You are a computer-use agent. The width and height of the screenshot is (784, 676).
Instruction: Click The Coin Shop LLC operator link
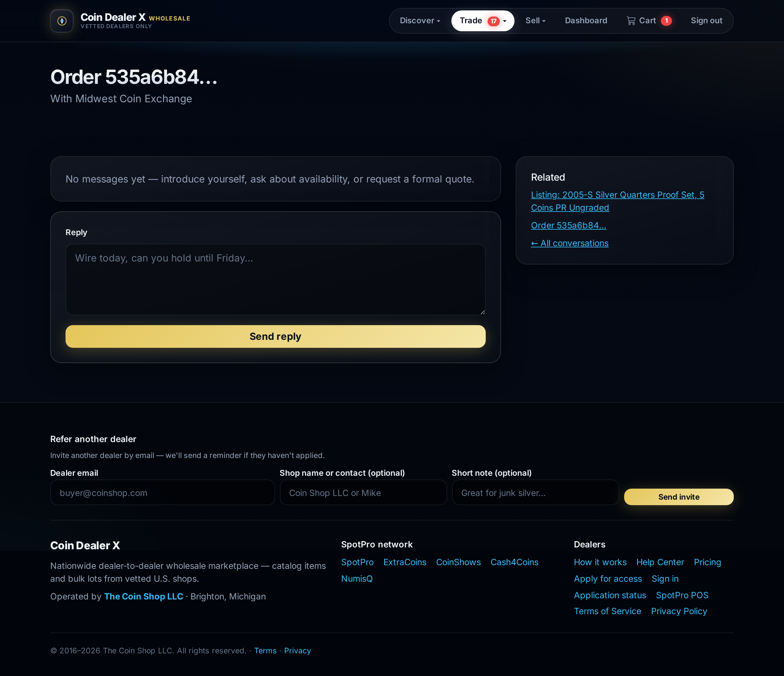[x=143, y=597]
